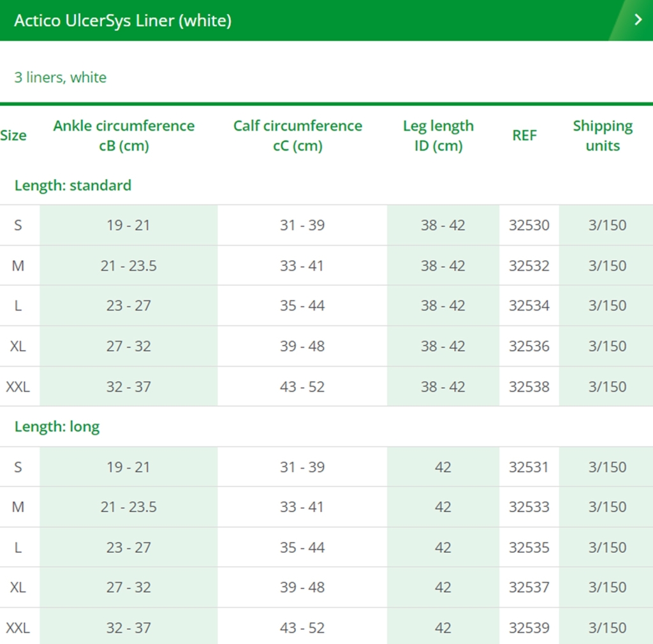Viewport: 653px width, 644px height.
Task: Click the Leg length lD (cm) header
Action: tap(438, 135)
